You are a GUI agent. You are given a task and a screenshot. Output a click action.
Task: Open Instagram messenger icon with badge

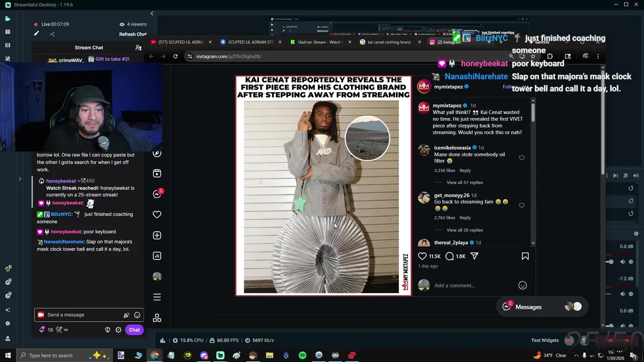157,194
